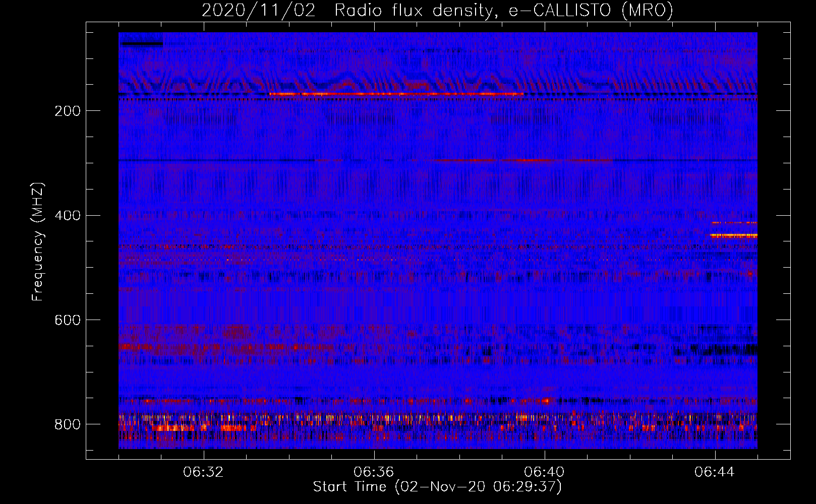Click the 400 frequency tick label
The image size is (816, 504).
68,216
